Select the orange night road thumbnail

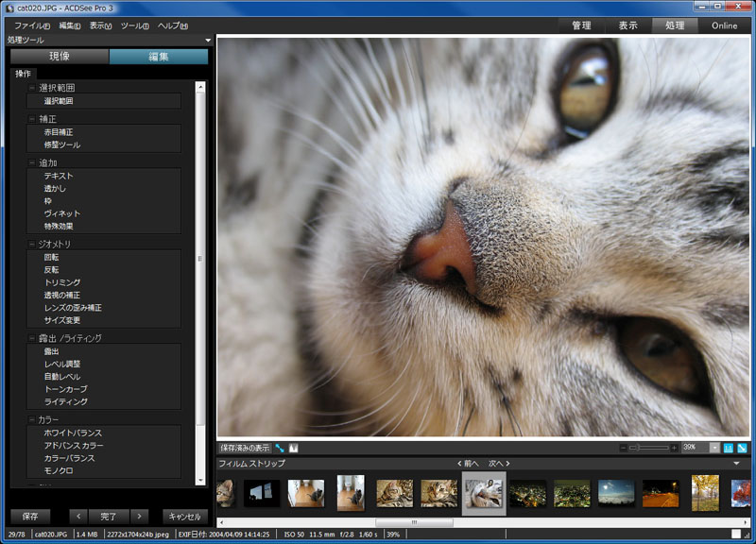point(661,493)
